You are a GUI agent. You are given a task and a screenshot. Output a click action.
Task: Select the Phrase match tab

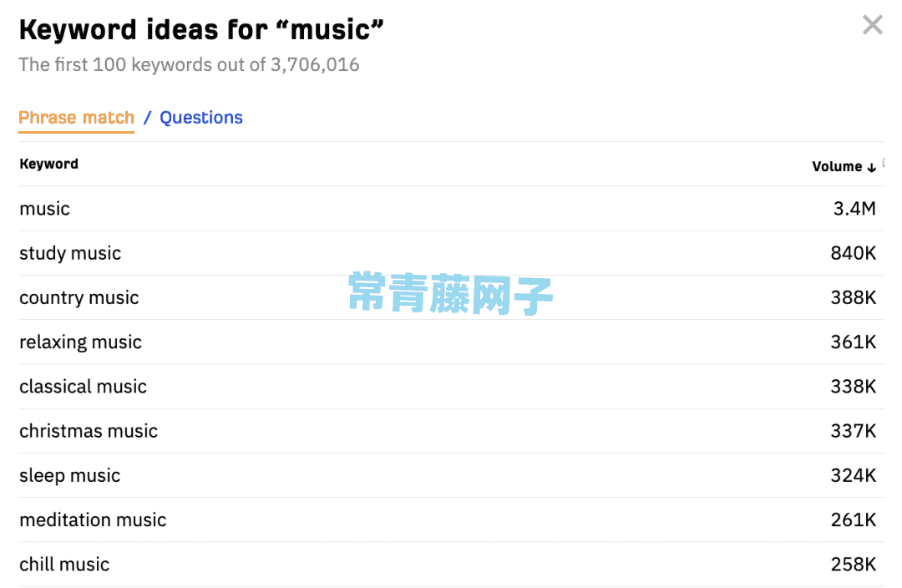click(x=77, y=118)
